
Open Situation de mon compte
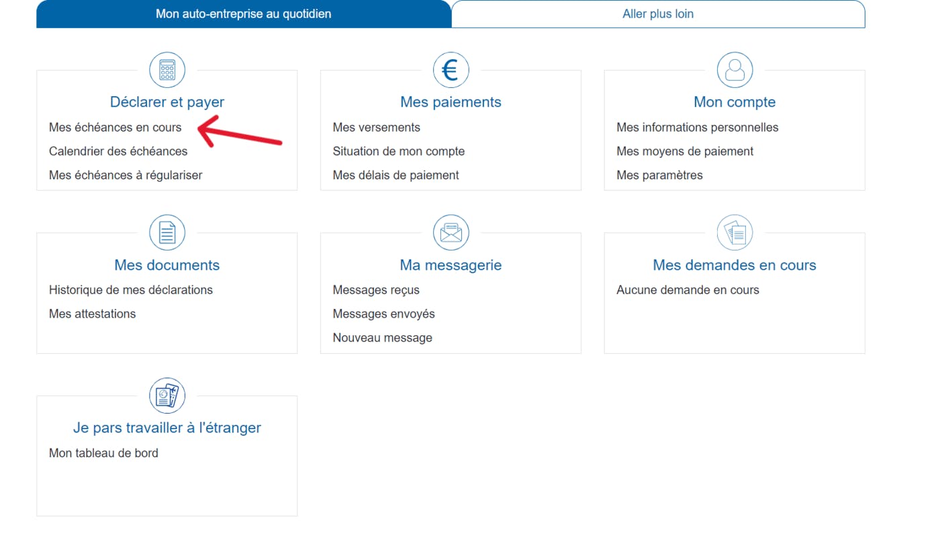tap(399, 151)
